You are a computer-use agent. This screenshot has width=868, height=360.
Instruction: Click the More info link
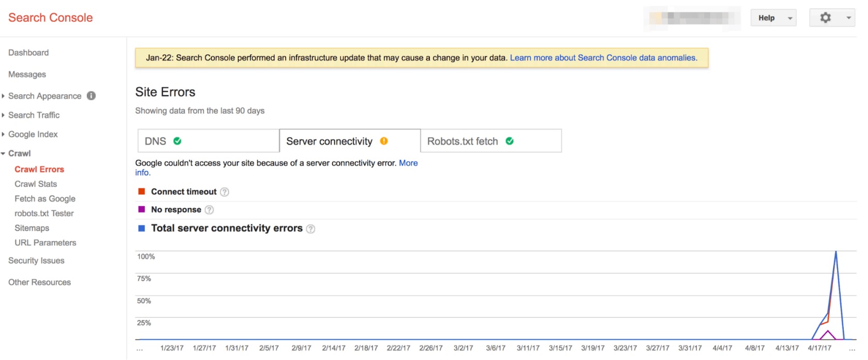tap(408, 163)
